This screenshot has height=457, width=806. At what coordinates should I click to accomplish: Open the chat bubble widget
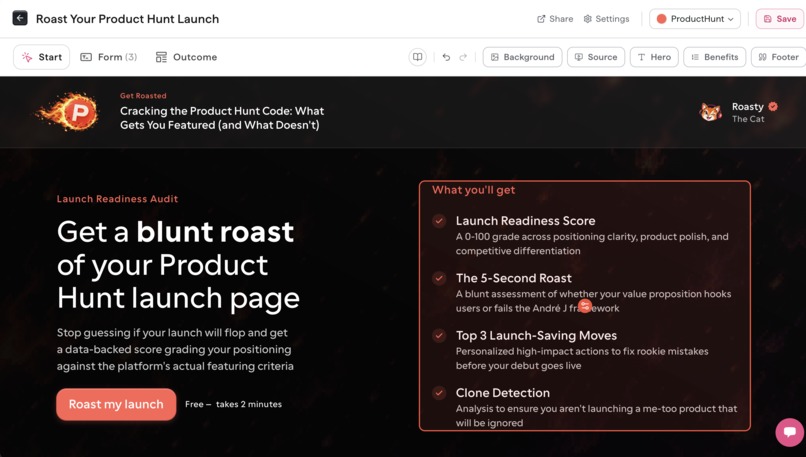(x=790, y=432)
